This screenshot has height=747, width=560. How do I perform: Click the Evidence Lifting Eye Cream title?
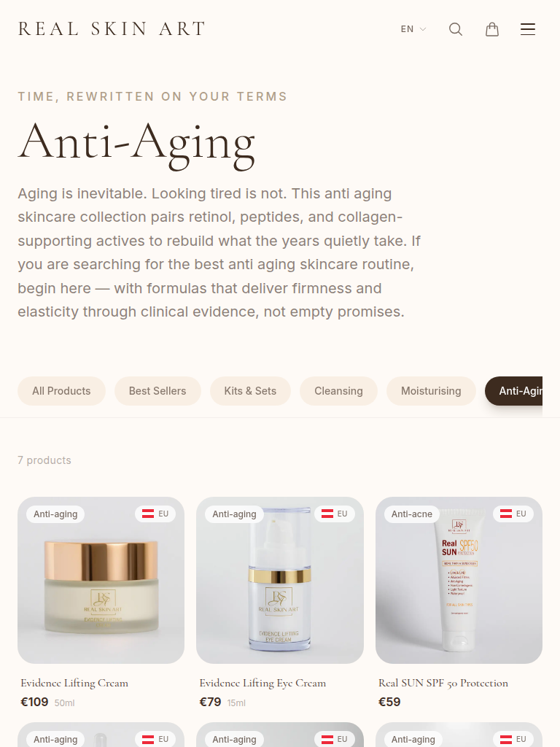[262, 683]
